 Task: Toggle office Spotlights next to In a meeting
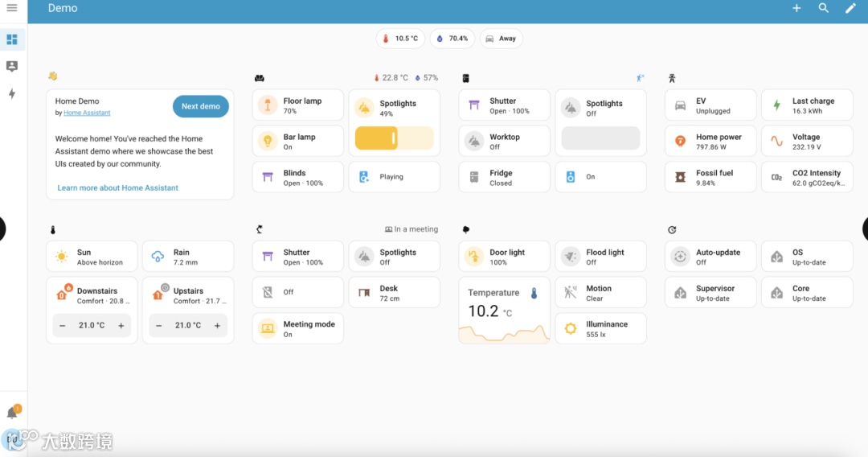click(364, 257)
